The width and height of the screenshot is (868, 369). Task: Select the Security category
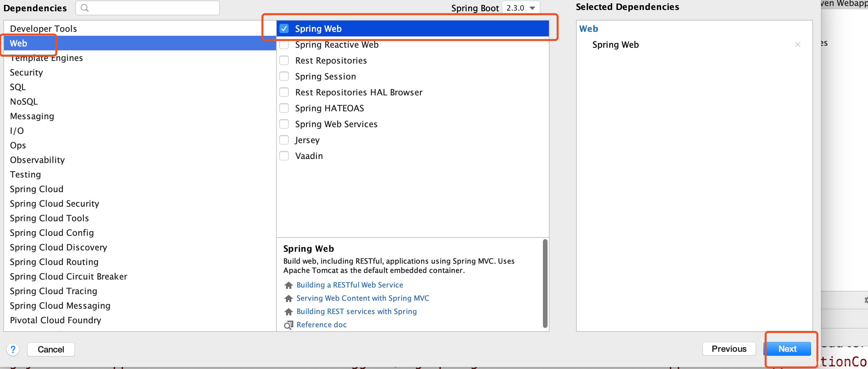tap(26, 73)
